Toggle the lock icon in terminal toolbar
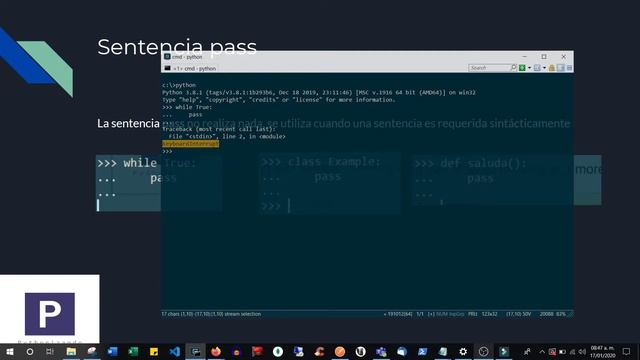This screenshot has height=360, width=640. (x=552, y=68)
